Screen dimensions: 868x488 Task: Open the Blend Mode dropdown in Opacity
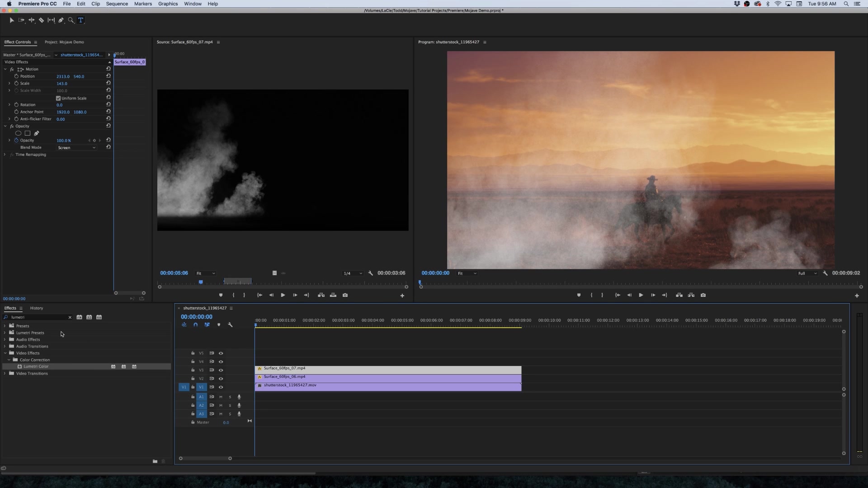pyautogui.click(x=76, y=147)
